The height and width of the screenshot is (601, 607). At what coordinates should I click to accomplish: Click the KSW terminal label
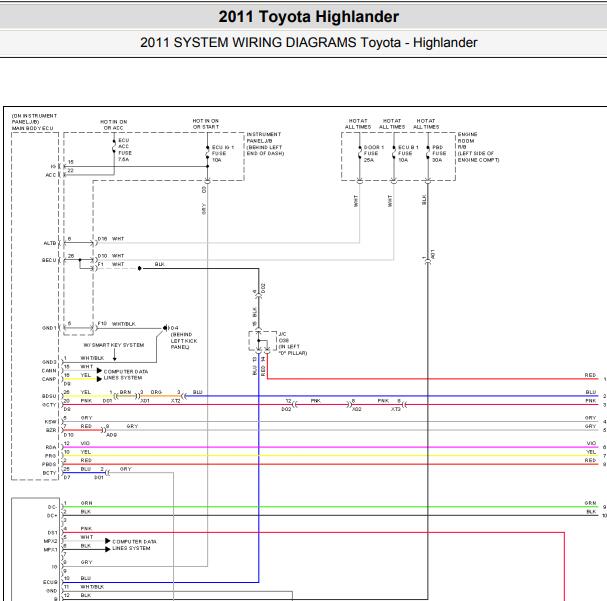50,421
